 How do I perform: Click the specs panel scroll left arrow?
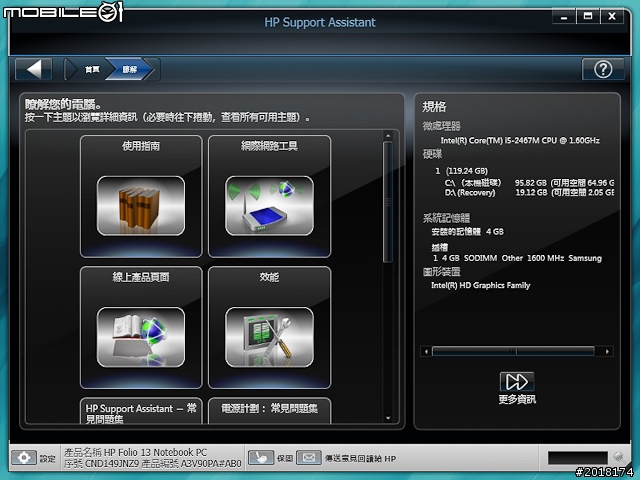[x=426, y=351]
